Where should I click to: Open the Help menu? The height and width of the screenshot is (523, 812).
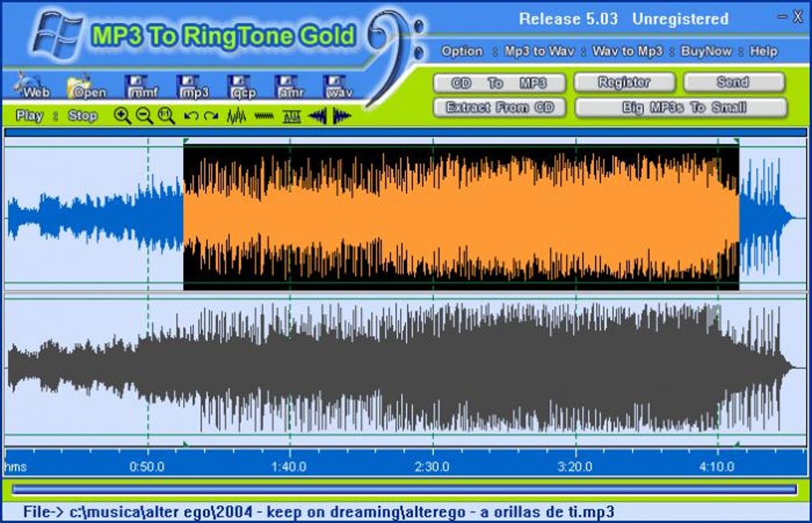[763, 51]
